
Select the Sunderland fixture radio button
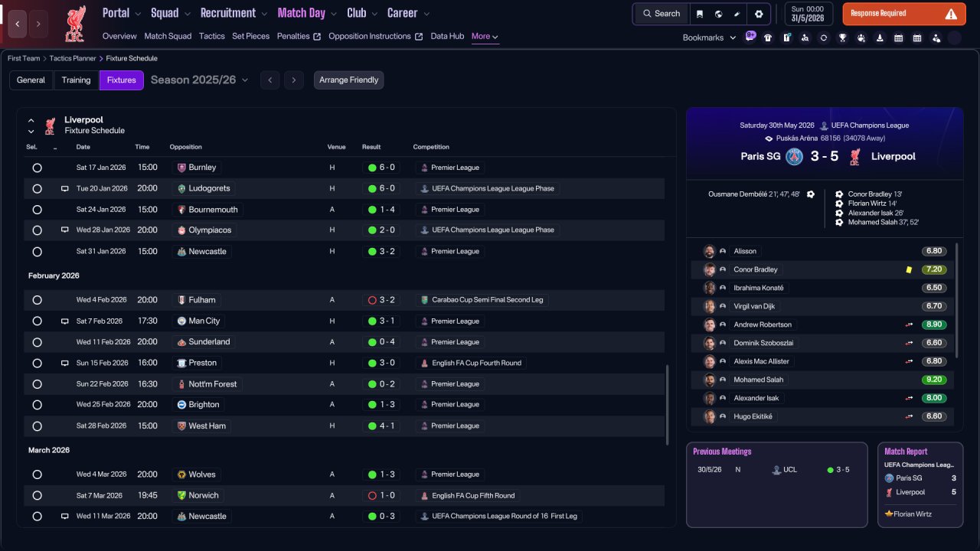click(x=37, y=342)
